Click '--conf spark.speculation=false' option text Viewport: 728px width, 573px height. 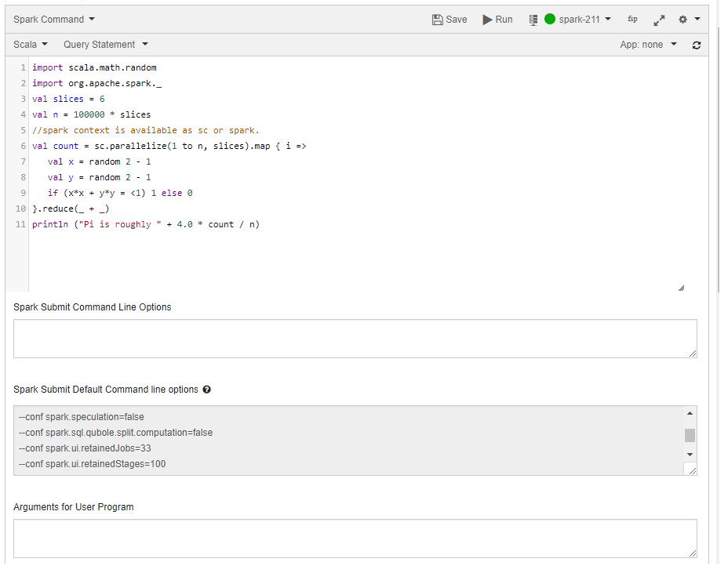coord(82,417)
